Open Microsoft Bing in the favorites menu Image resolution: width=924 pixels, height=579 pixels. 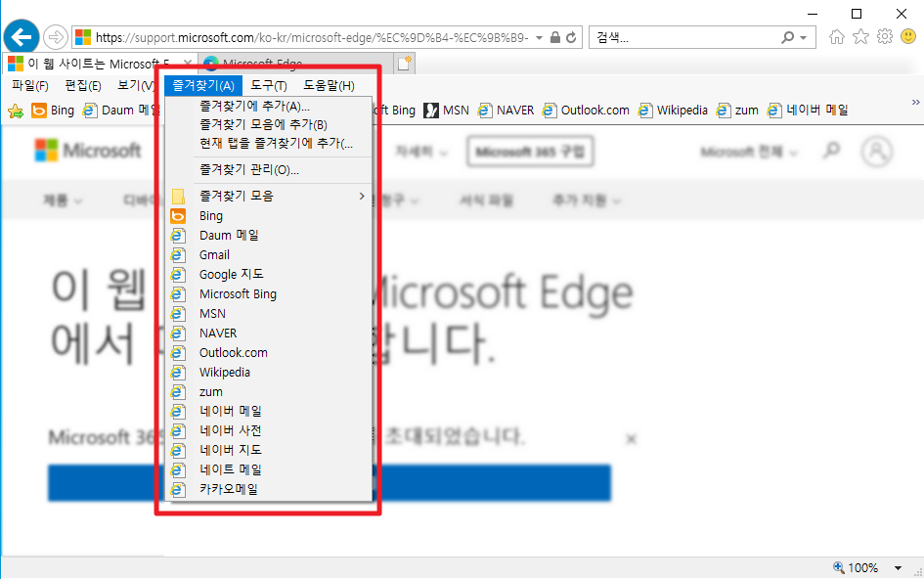click(x=269, y=293)
